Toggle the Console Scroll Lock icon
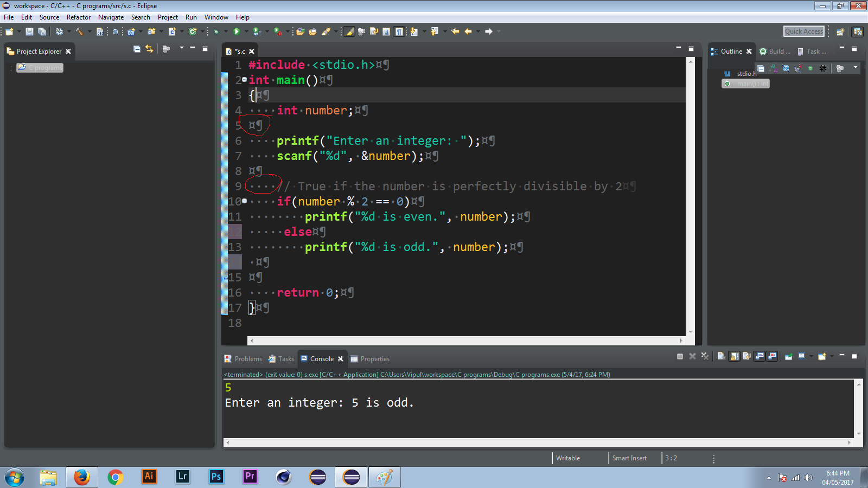Image resolution: width=868 pixels, height=488 pixels. pyautogui.click(x=734, y=356)
